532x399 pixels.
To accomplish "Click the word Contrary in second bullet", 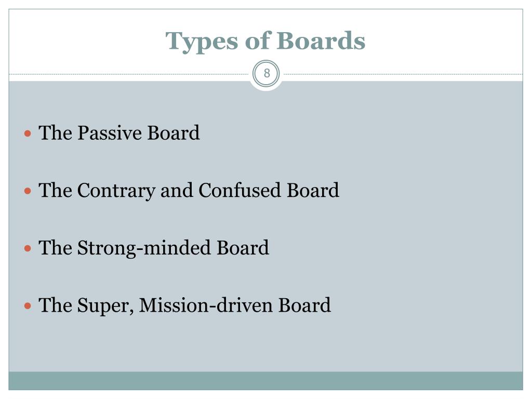I will (x=116, y=191).
